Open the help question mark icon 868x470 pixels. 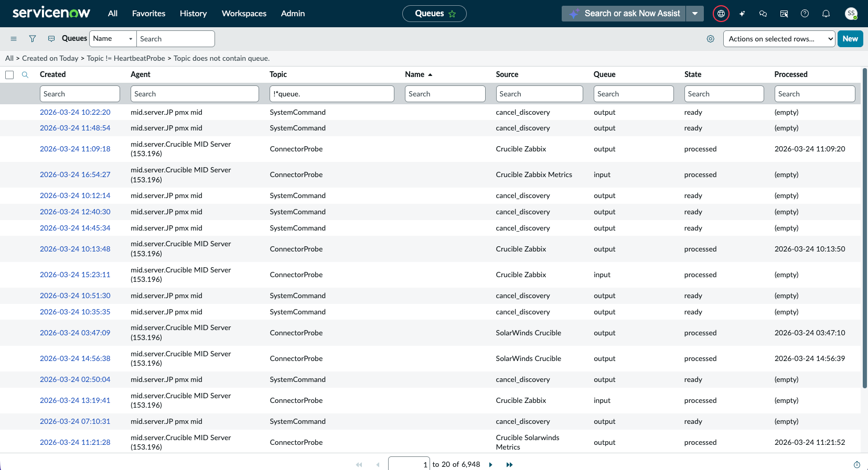coord(805,14)
